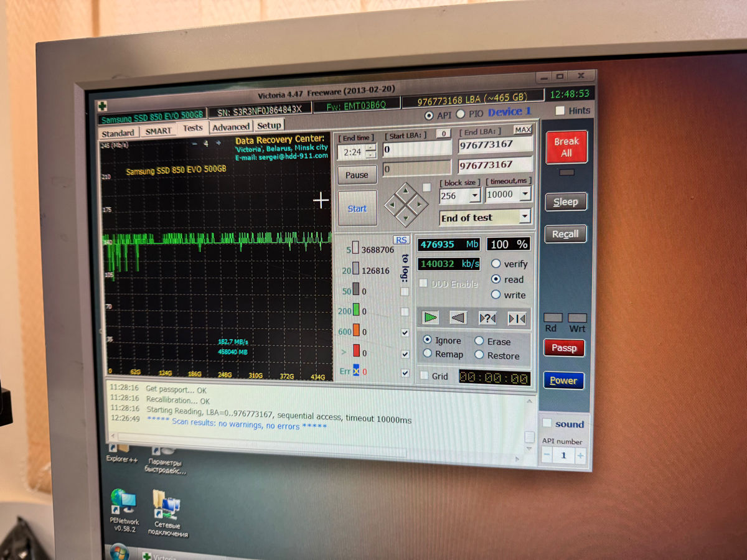
Task: Open the block size dropdown
Action: coord(474,195)
